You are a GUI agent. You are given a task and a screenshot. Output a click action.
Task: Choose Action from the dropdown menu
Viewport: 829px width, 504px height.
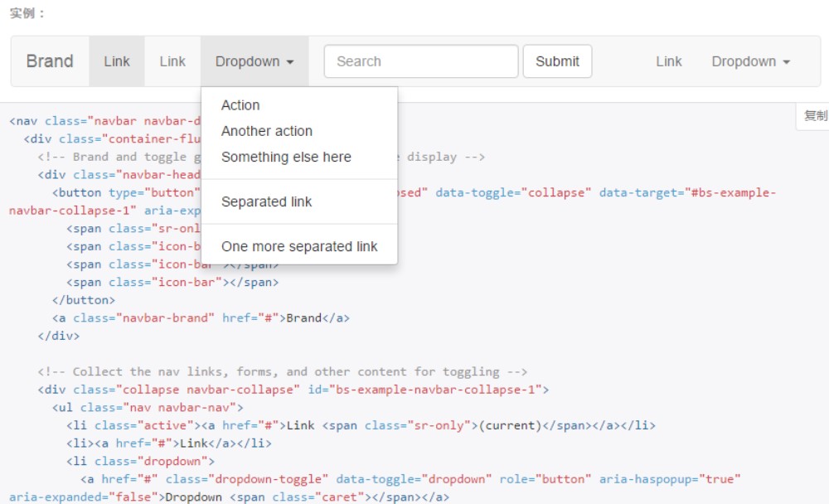pyautogui.click(x=240, y=105)
